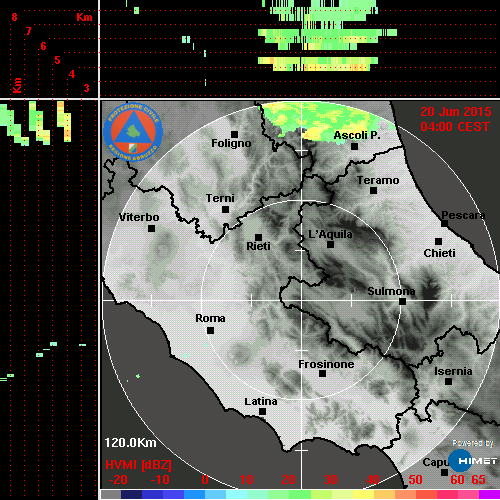Click the map center crosshair intersection

[302, 300]
